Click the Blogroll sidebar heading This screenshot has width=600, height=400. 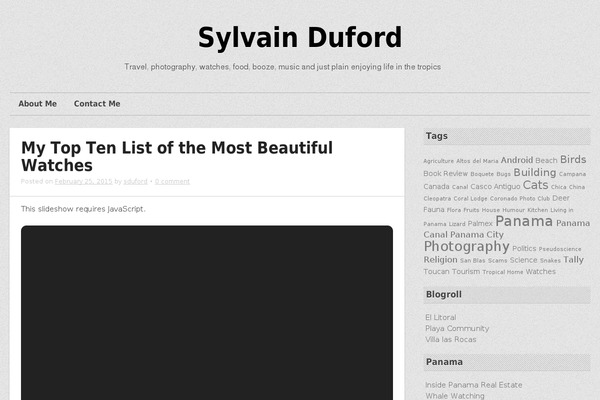point(443,294)
